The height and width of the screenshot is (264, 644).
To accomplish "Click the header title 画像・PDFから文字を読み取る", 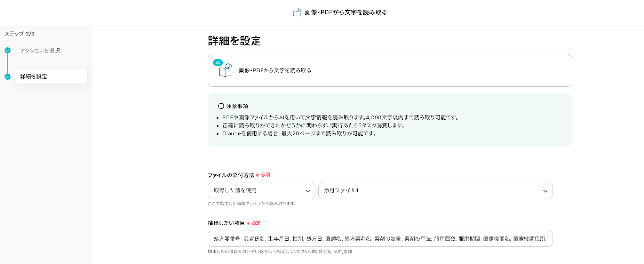I will point(346,12).
